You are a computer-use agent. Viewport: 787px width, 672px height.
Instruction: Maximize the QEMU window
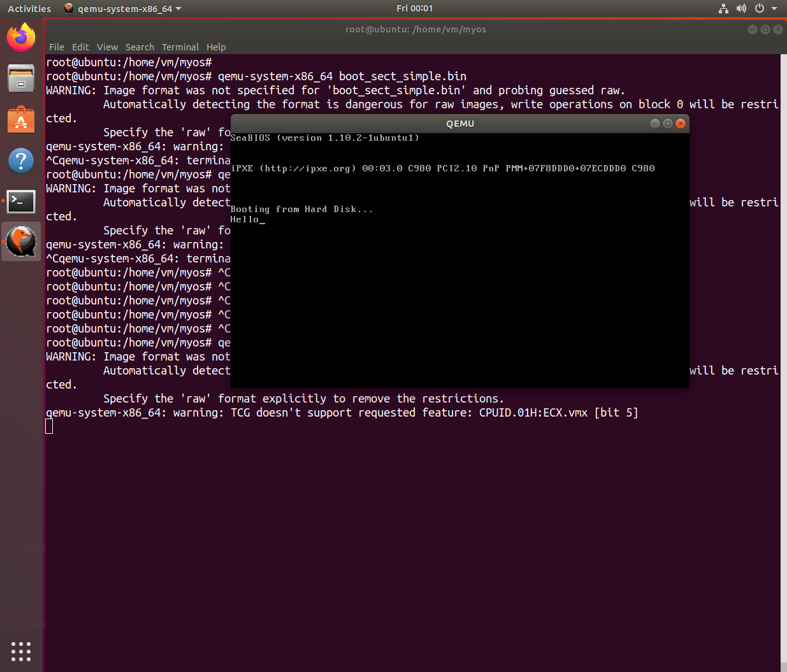coord(667,124)
